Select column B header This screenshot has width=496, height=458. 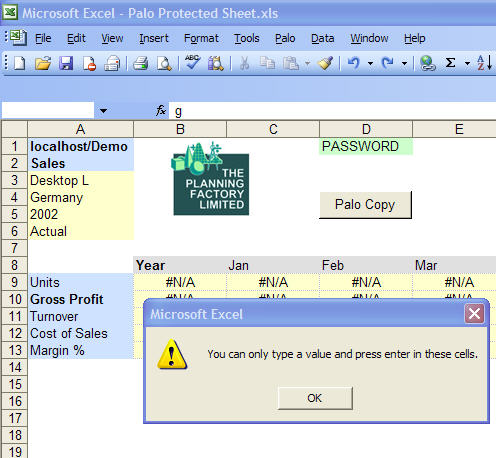180,129
